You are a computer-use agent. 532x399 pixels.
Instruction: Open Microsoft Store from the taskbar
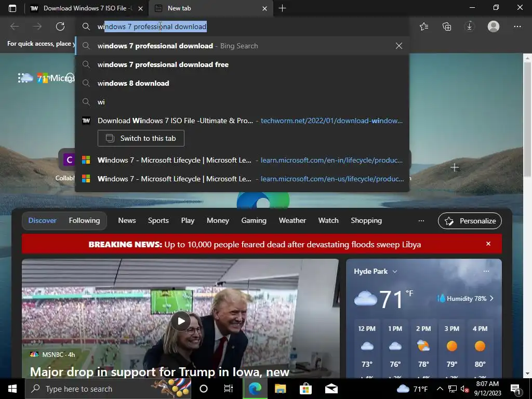coord(305,389)
